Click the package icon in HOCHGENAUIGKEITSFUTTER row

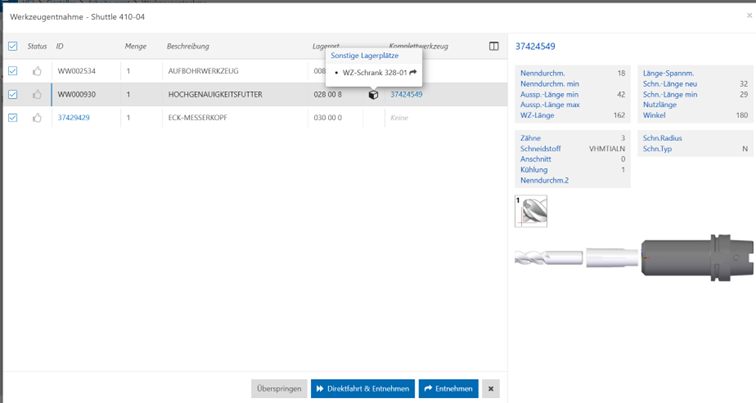pyautogui.click(x=373, y=95)
